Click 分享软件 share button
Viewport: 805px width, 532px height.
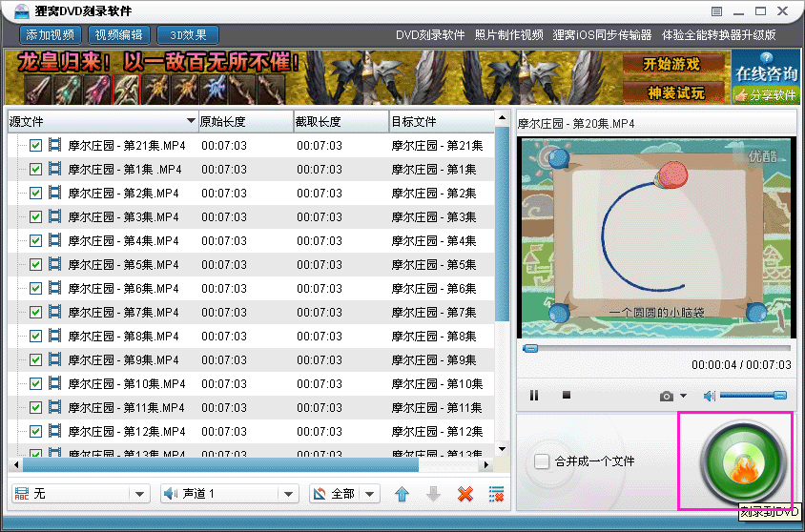[766, 95]
